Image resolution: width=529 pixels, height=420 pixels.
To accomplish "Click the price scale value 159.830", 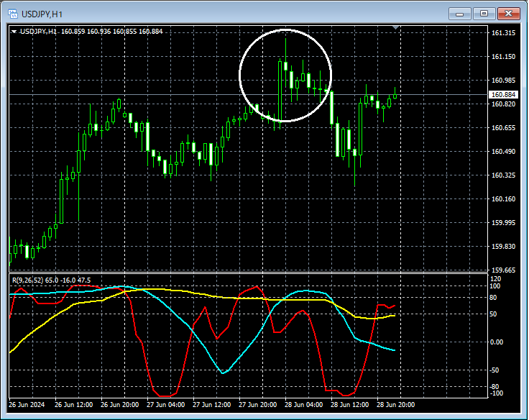I will [503, 246].
